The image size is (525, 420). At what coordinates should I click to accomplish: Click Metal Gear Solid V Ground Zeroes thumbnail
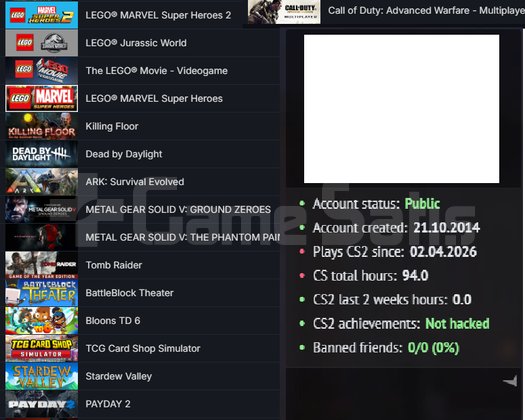pos(42,210)
